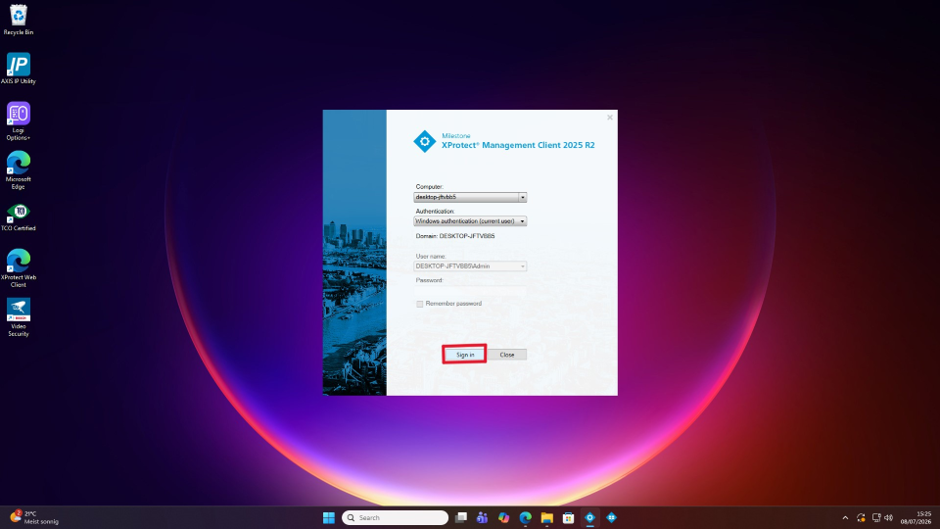Open Copilot from the taskbar
940x529 pixels.
(x=504, y=518)
